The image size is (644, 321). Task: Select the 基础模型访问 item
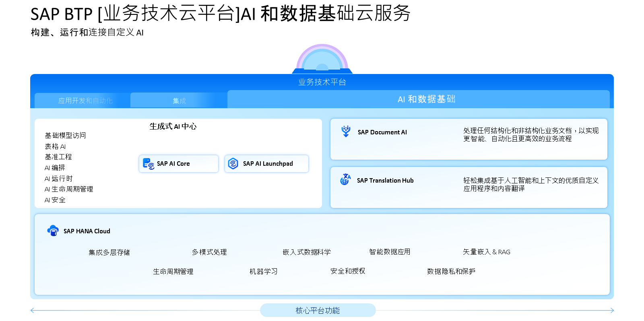[x=65, y=136]
